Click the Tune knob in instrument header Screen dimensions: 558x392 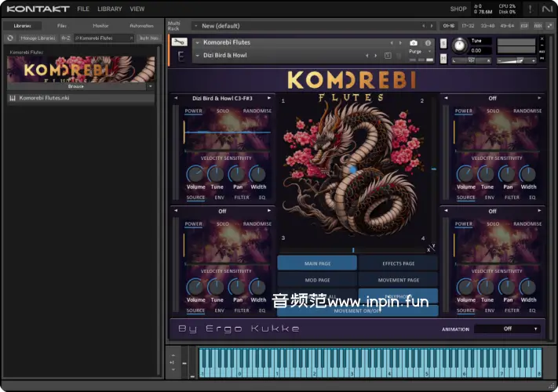(x=458, y=45)
